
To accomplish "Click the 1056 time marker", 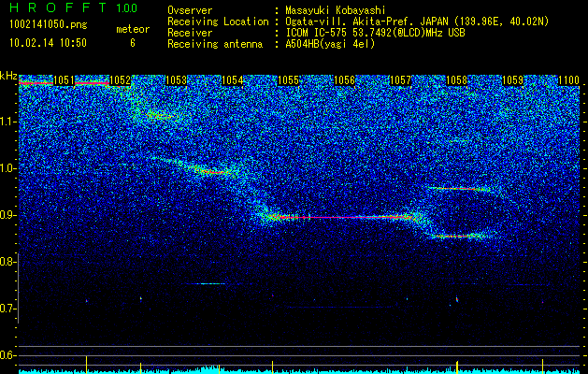I will pos(344,80).
